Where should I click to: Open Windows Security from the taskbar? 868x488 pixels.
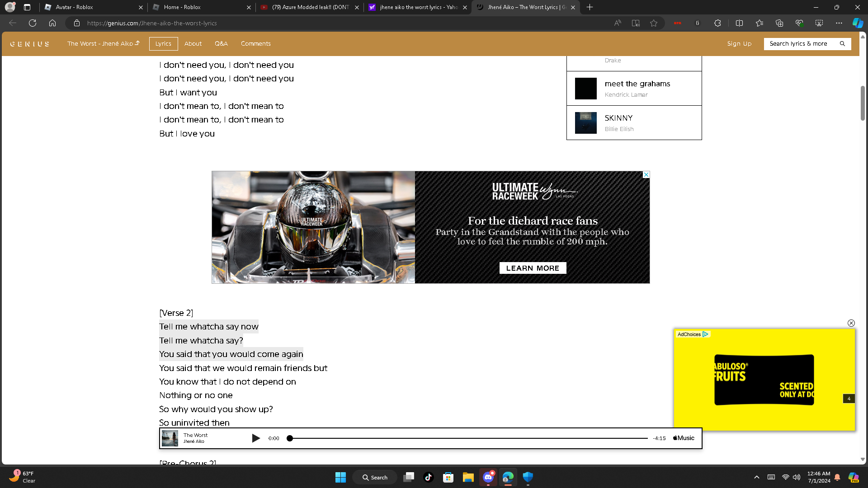pos(528,477)
